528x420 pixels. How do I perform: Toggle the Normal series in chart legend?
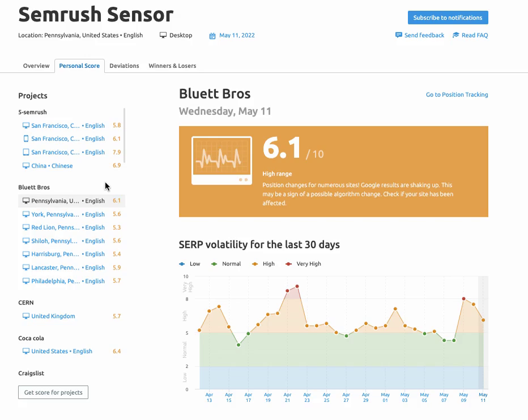point(227,264)
